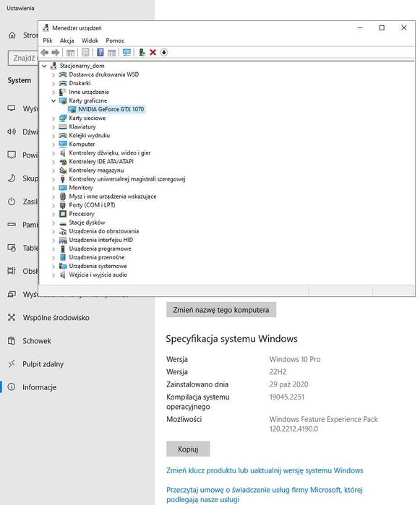Screen dimensions: 420x505
Task: Click the power icon in Settings sidebar
Action: click(x=12, y=202)
